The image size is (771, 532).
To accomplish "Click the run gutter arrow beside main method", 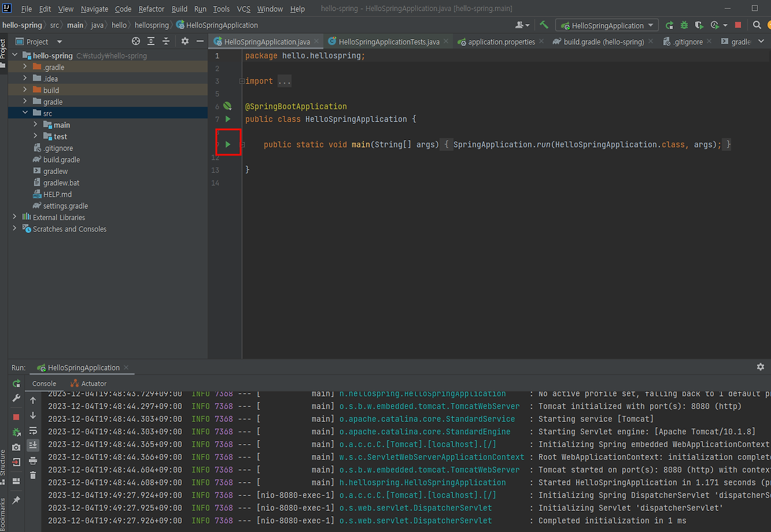I will tap(228, 144).
